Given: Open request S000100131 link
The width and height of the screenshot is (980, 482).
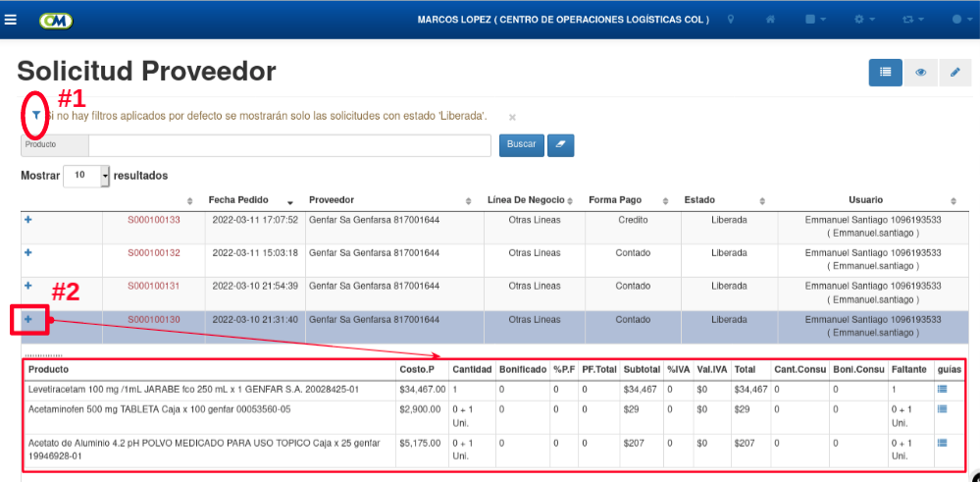Looking at the screenshot, I should [x=154, y=286].
